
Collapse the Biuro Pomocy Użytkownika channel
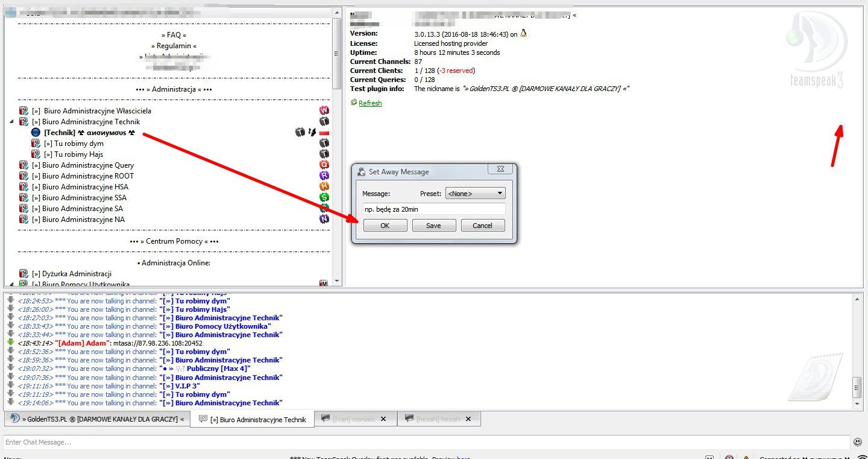coord(11,284)
